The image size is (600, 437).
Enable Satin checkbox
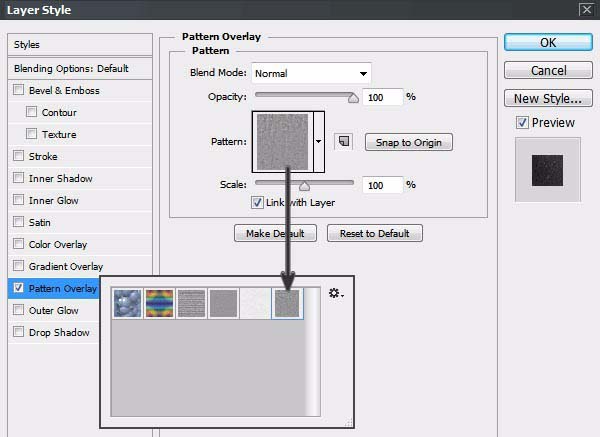[18, 222]
